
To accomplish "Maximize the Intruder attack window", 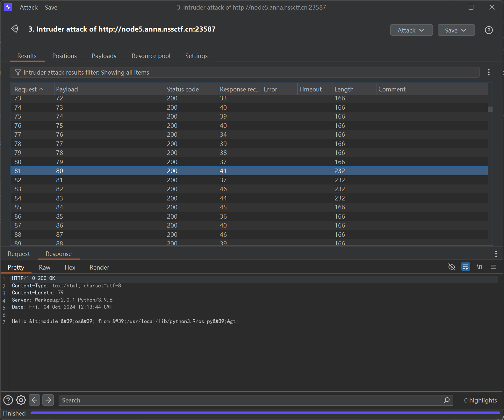I will click(471, 7).
